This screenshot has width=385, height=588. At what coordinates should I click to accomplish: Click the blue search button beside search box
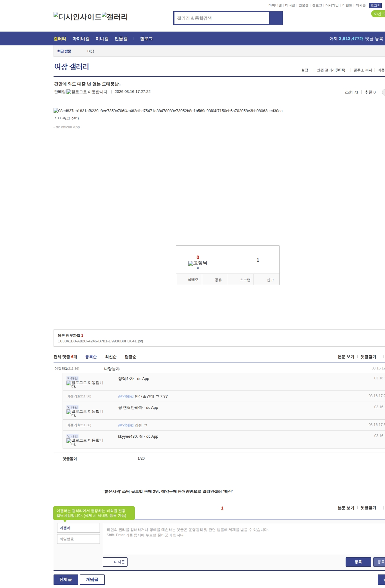(x=276, y=18)
